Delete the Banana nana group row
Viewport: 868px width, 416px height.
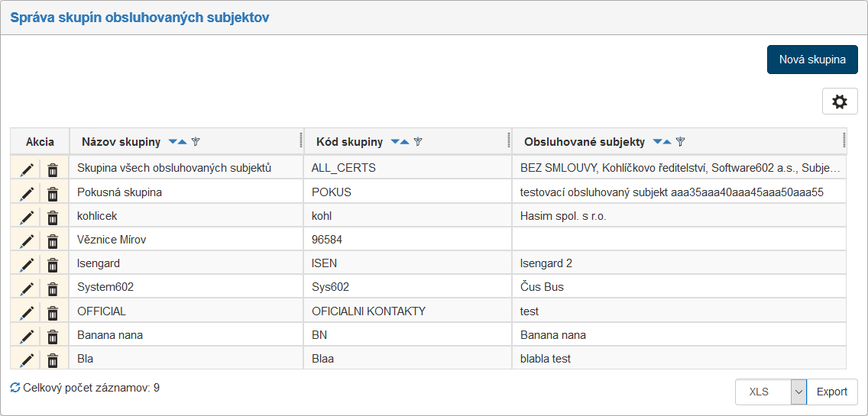(x=53, y=336)
